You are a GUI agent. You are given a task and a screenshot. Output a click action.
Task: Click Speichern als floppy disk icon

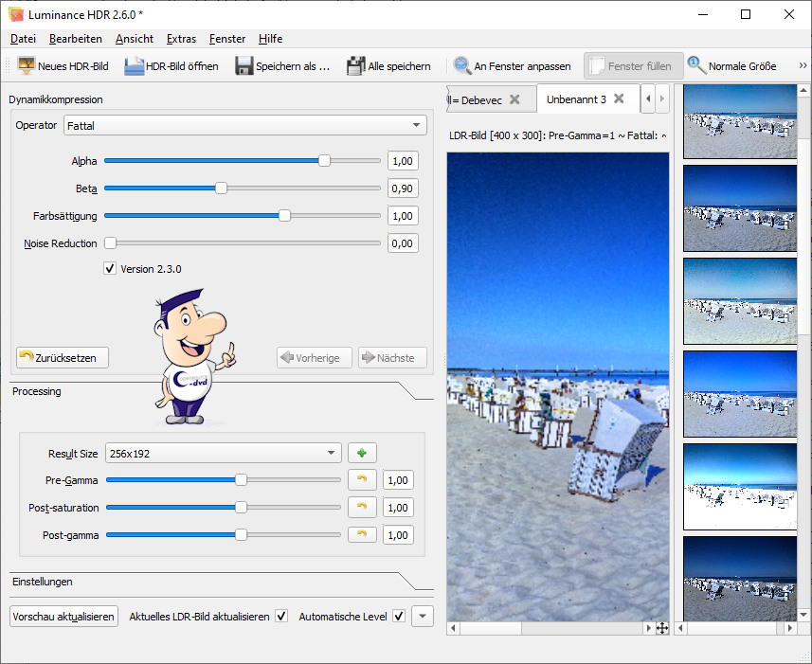coord(244,66)
